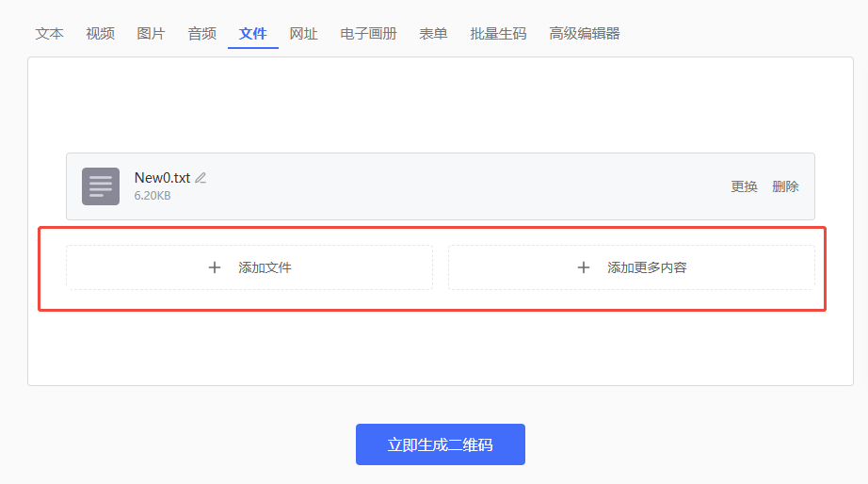
Task: Open the 批量生码 tab
Action: pos(498,34)
